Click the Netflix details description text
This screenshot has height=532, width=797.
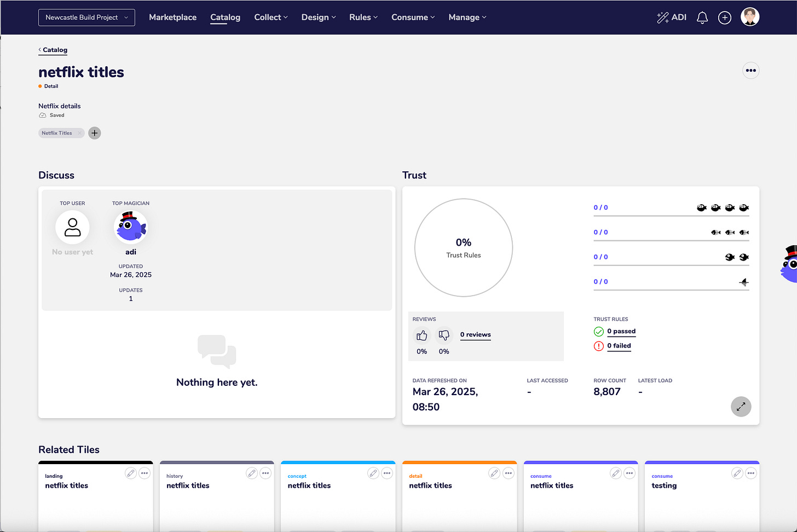tap(60, 106)
